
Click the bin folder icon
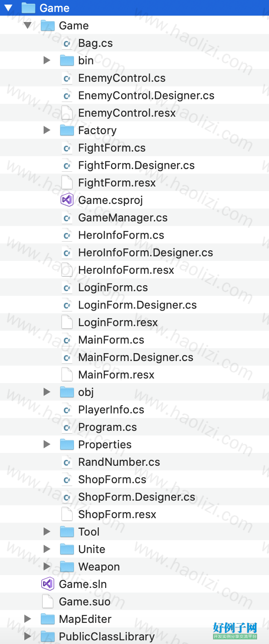pos(67,60)
